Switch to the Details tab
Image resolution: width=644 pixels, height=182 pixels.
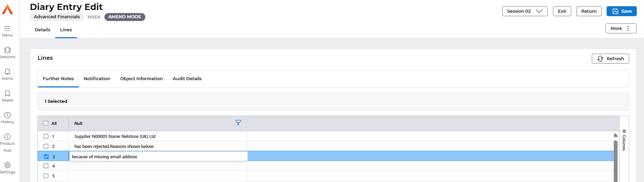coord(43,30)
